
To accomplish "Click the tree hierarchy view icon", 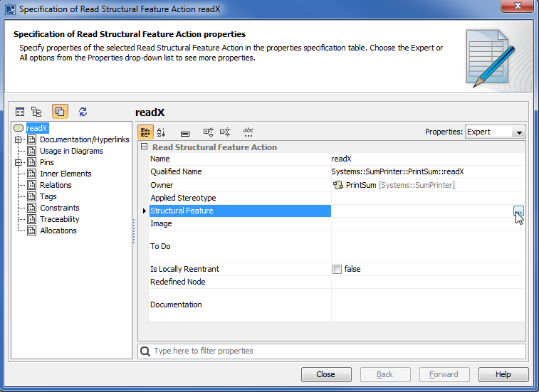I will [36, 112].
